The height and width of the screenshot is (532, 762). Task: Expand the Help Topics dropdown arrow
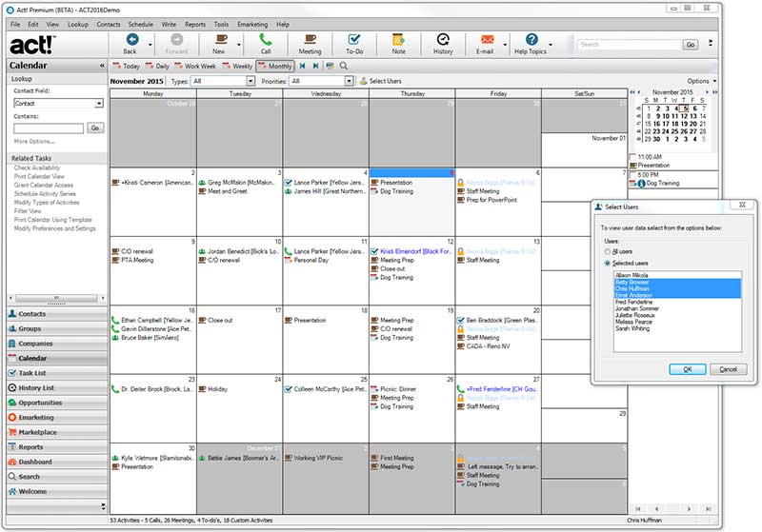(x=551, y=45)
